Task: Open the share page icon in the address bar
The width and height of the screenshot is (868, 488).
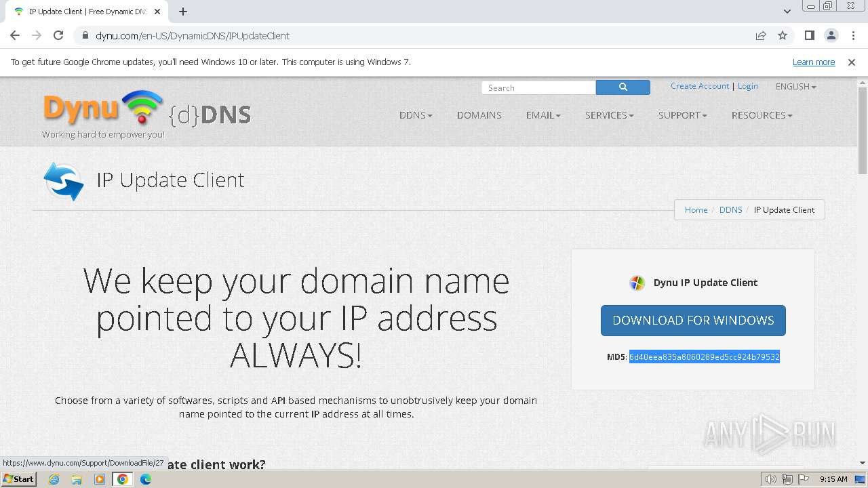Action: coord(761,35)
